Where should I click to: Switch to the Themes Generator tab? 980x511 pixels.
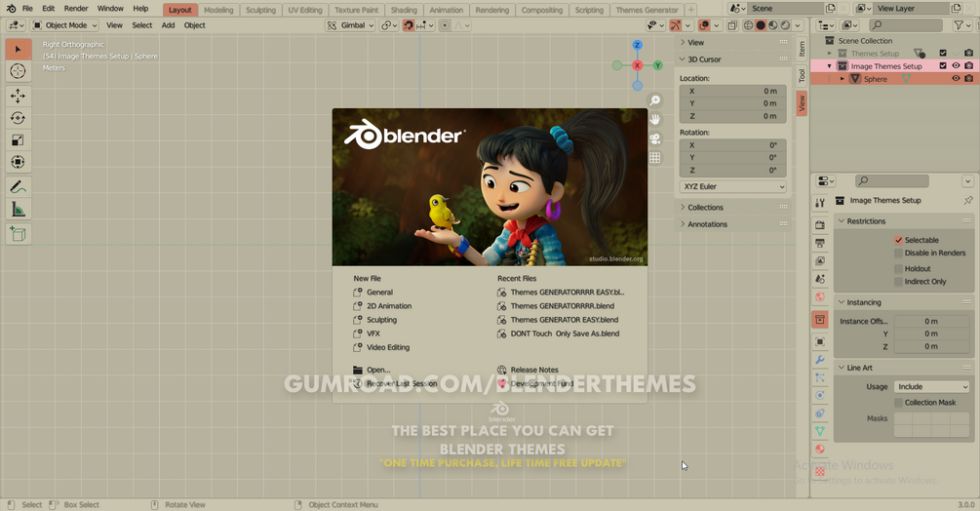[647, 10]
